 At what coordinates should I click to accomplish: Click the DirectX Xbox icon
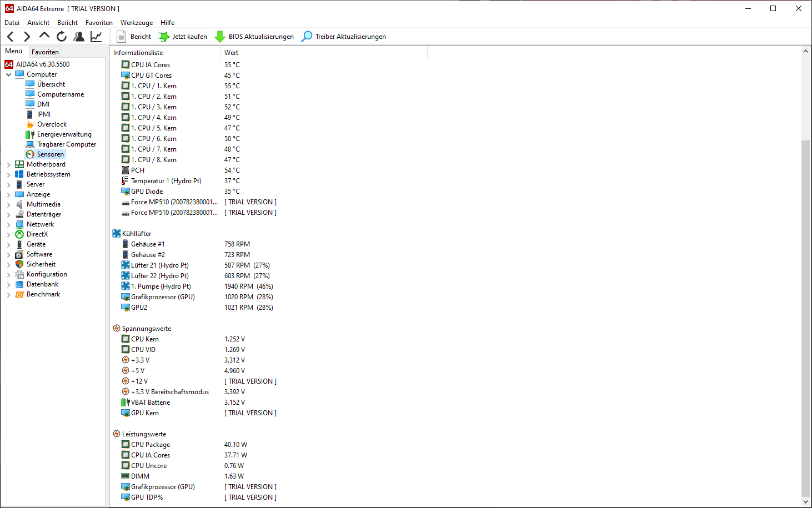click(19, 234)
